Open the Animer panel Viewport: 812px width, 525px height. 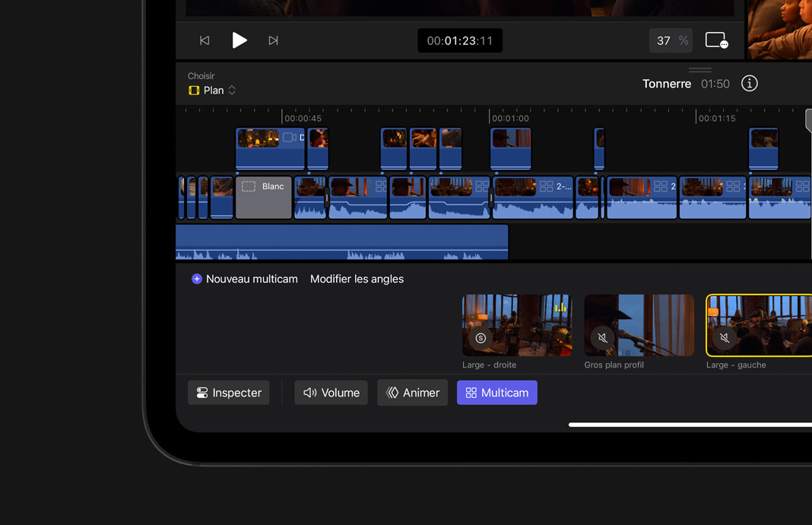[x=412, y=393]
